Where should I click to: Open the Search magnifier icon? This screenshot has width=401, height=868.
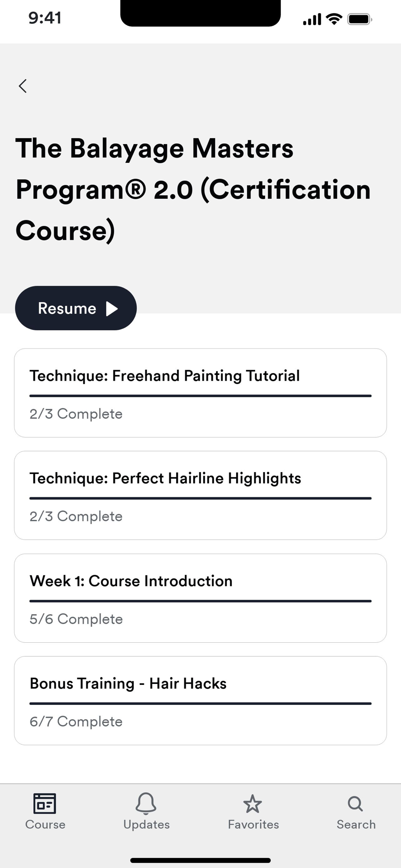[x=355, y=804]
